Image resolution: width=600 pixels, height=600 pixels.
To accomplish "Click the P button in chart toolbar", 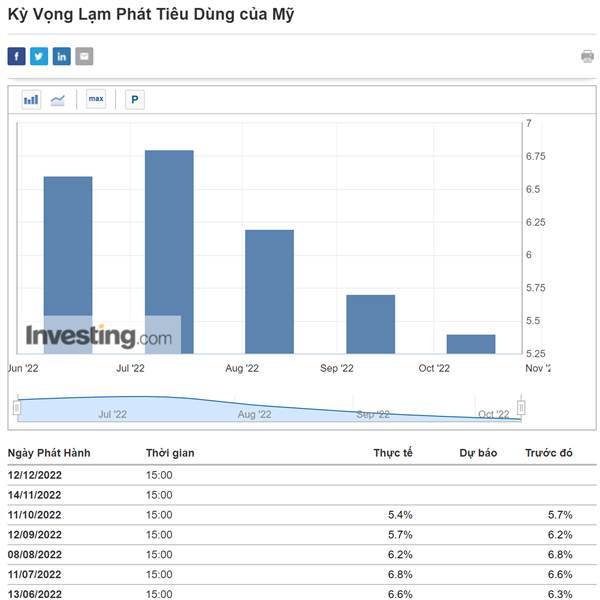I will 134,99.
